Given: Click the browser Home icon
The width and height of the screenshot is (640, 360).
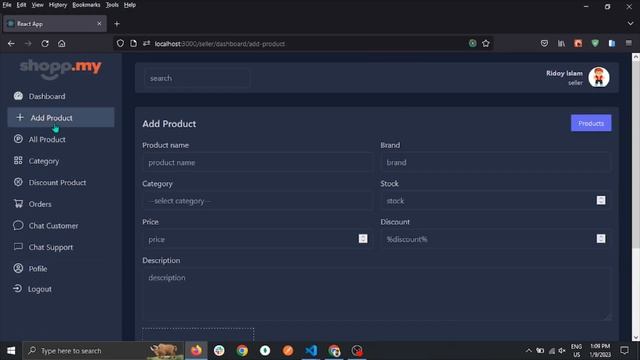Looking at the screenshot, I should coord(62,43).
